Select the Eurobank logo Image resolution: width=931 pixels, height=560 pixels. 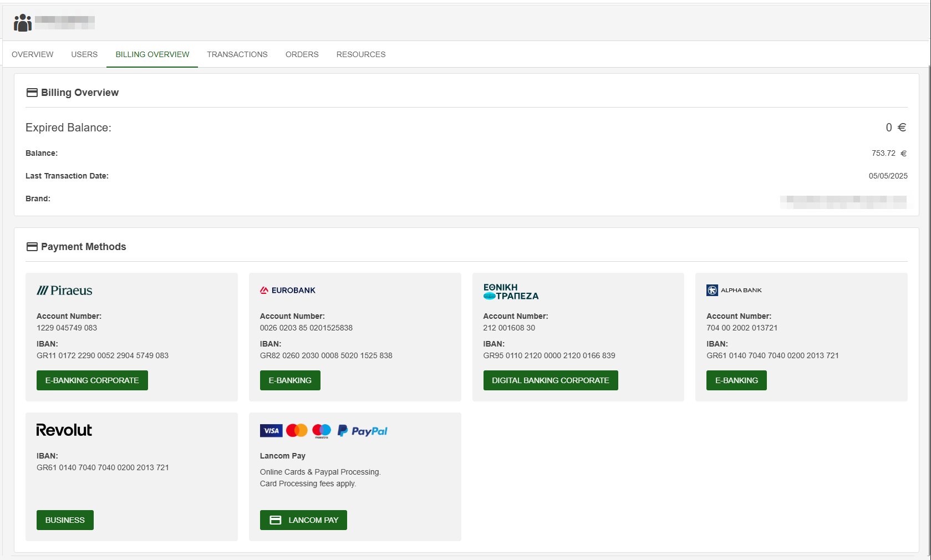[287, 289]
